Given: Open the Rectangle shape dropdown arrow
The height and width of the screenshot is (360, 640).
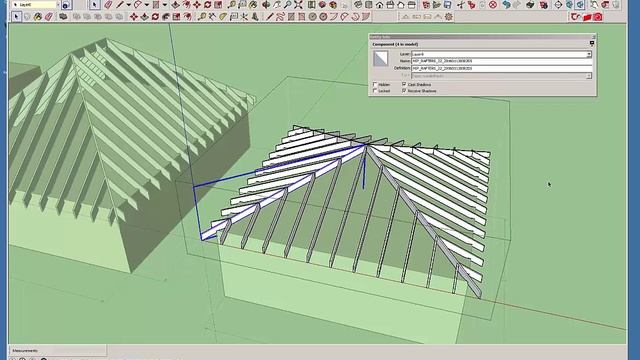Looking at the screenshot, I should (164, 5).
